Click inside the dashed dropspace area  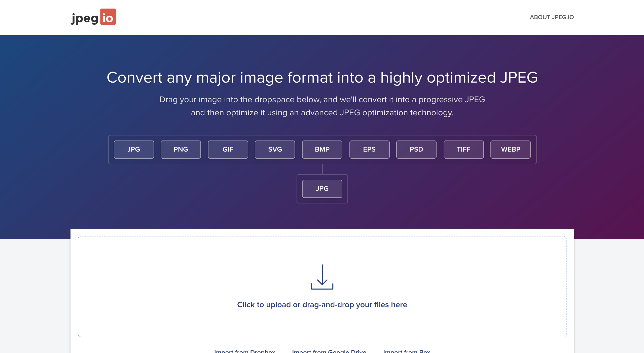[x=176, y=277]
